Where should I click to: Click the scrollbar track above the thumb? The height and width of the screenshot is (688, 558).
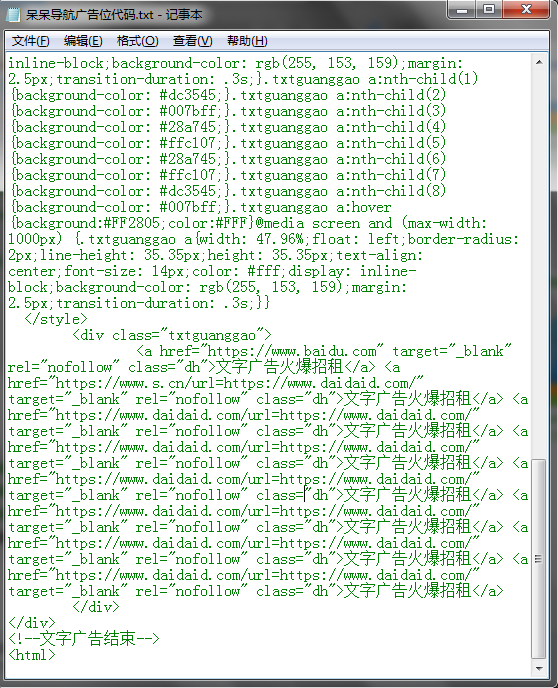coord(539,263)
